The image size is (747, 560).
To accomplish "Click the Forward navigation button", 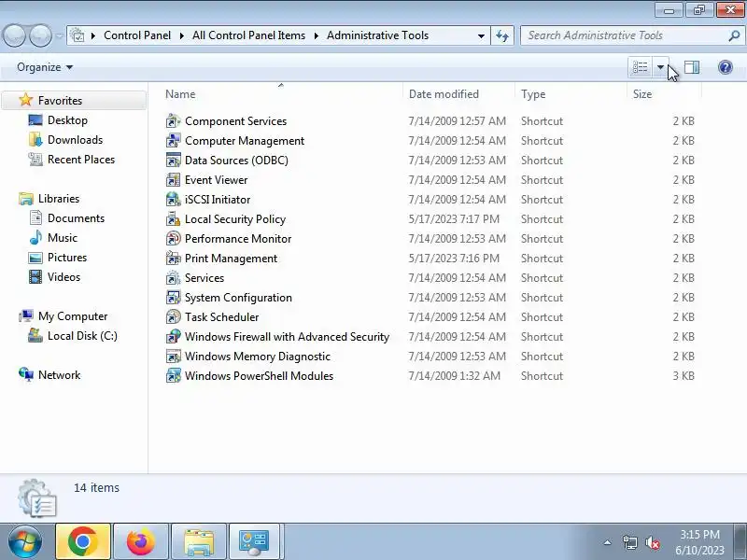I will coord(41,35).
